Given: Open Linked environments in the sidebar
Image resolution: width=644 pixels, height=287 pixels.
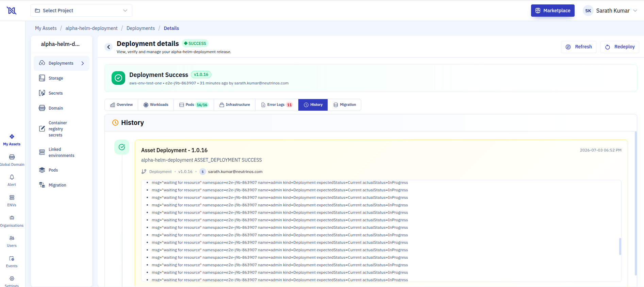Looking at the screenshot, I should coord(62,152).
